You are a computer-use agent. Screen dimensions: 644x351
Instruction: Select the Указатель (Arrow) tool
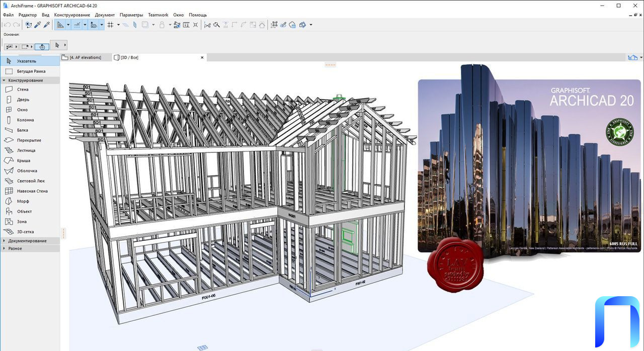pos(30,61)
